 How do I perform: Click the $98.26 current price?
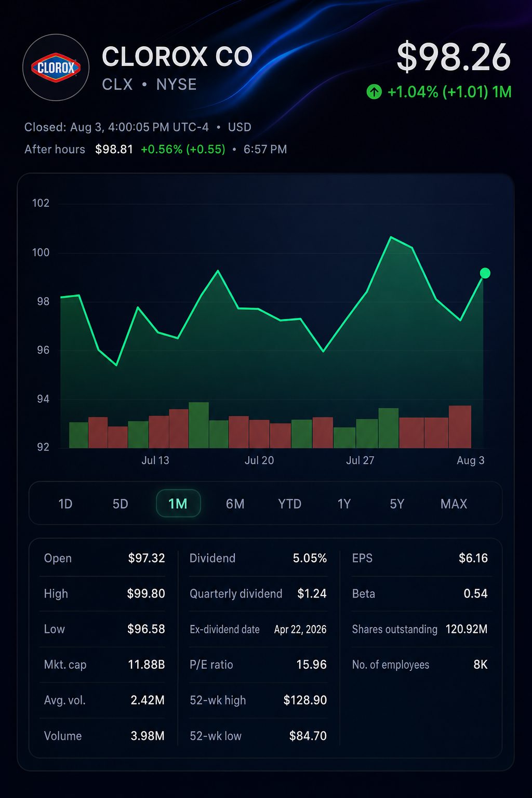pyautogui.click(x=454, y=57)
